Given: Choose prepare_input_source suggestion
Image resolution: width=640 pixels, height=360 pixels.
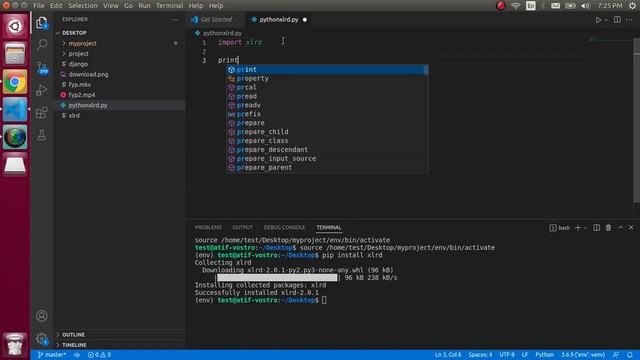Looking at the screenshot, I should [x=327, y=158].
